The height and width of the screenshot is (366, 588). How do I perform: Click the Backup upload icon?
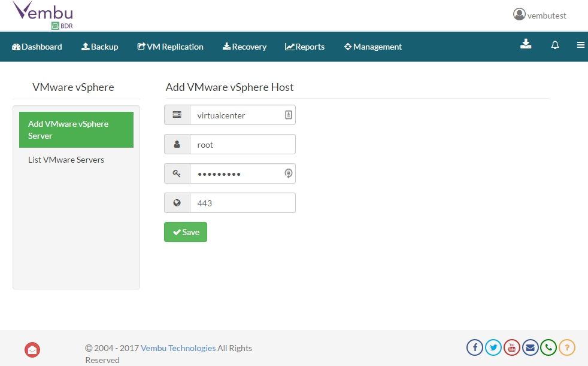pyautogui.click(x=86, y=46)
